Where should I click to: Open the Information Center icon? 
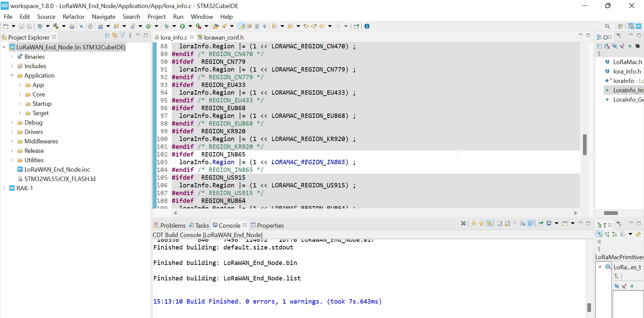(367, 26)
